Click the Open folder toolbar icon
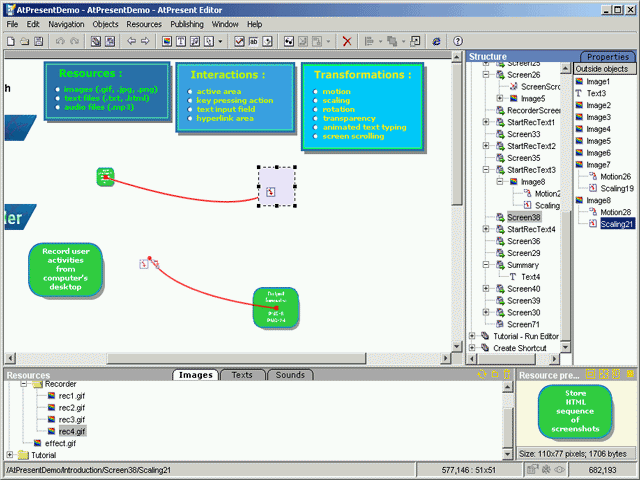 point(25,41)
